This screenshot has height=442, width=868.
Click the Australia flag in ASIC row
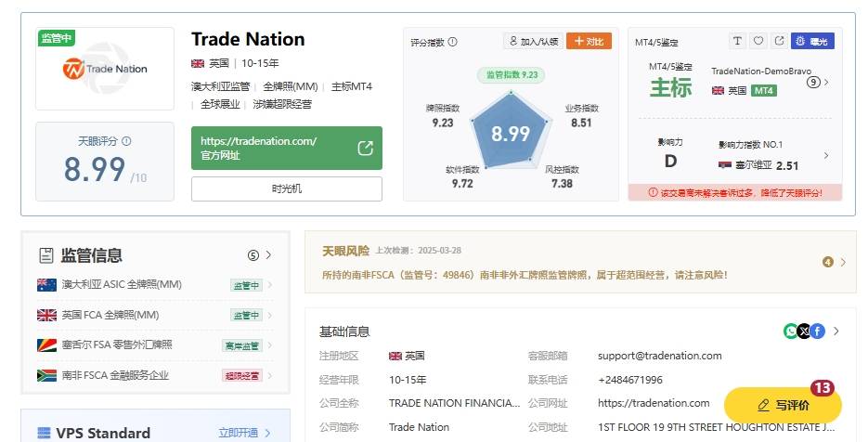click(46, 285)
